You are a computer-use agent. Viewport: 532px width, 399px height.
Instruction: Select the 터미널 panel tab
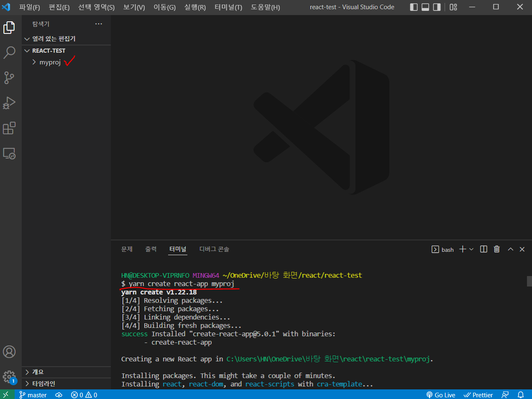(178, 249)
